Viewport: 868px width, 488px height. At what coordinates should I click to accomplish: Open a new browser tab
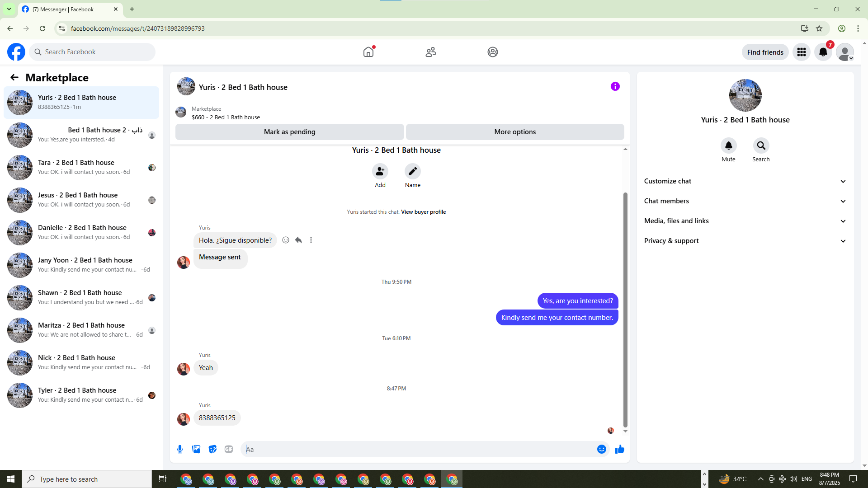pos(132,9)
